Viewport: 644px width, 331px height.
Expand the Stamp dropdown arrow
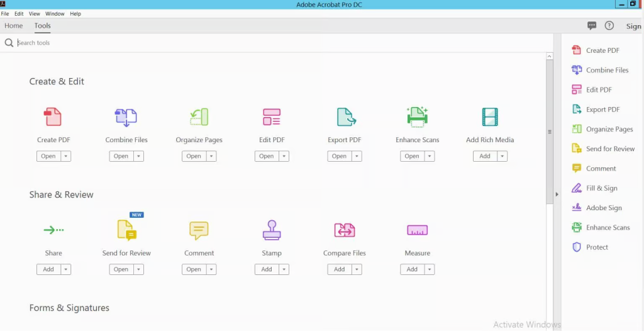coord(284,269)
